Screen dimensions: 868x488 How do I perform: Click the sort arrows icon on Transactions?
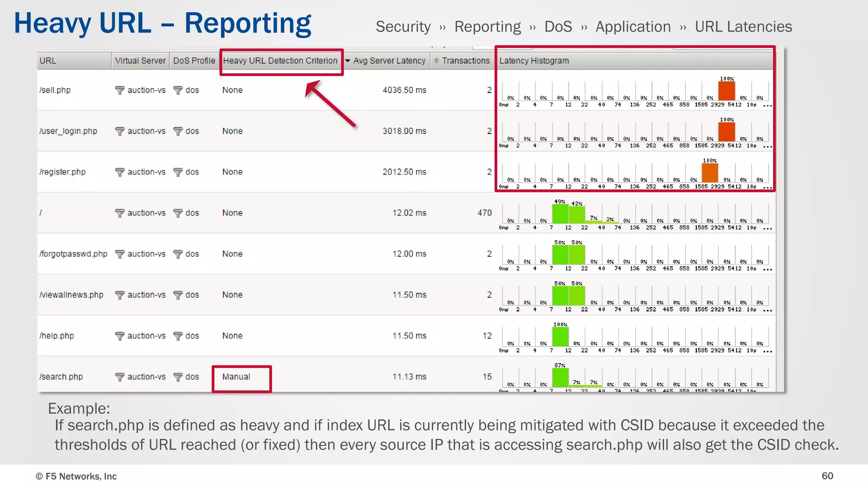coord(436,61)
